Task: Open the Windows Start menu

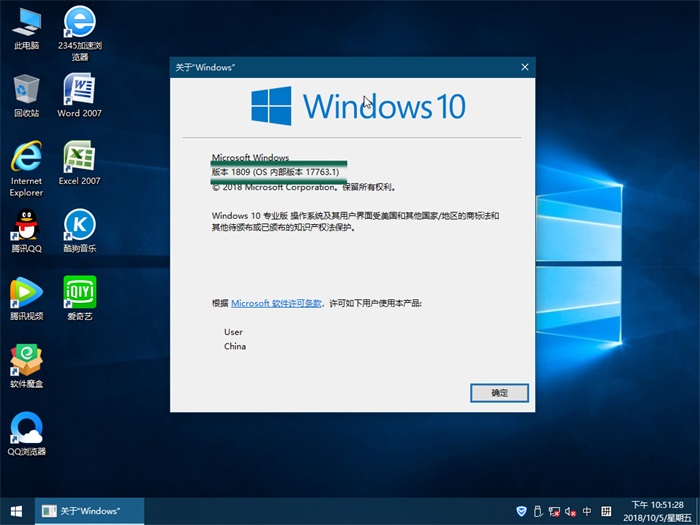Action: (16, 510)
